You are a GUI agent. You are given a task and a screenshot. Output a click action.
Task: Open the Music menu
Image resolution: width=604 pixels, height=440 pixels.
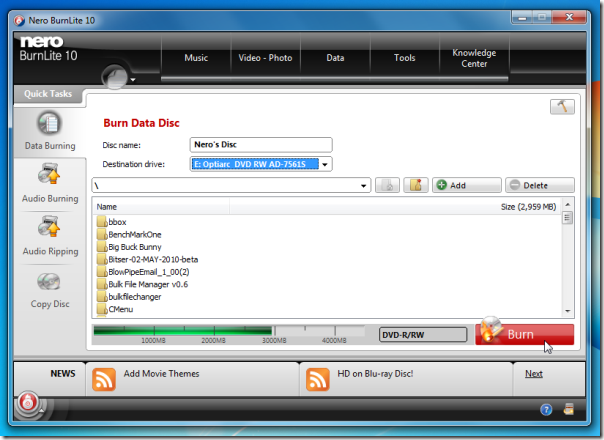click(196, 58)
